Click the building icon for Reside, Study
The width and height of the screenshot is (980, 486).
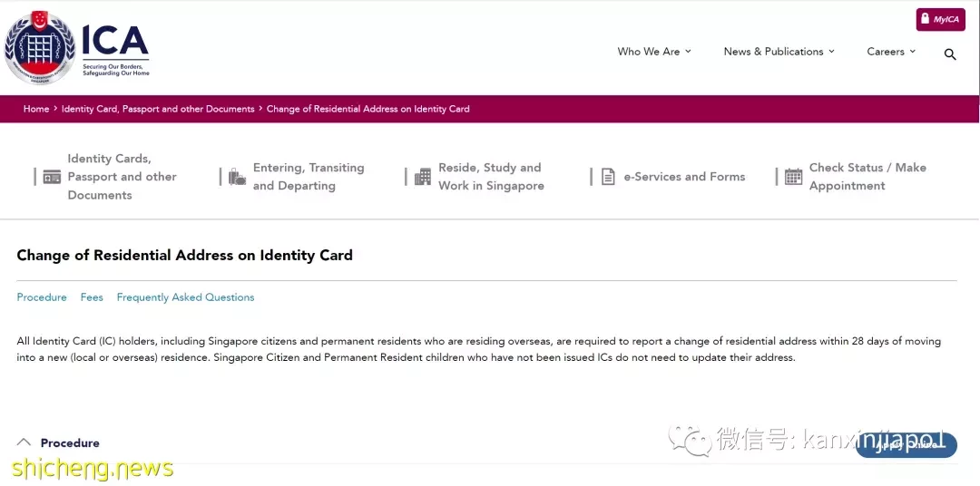(423, 177)
